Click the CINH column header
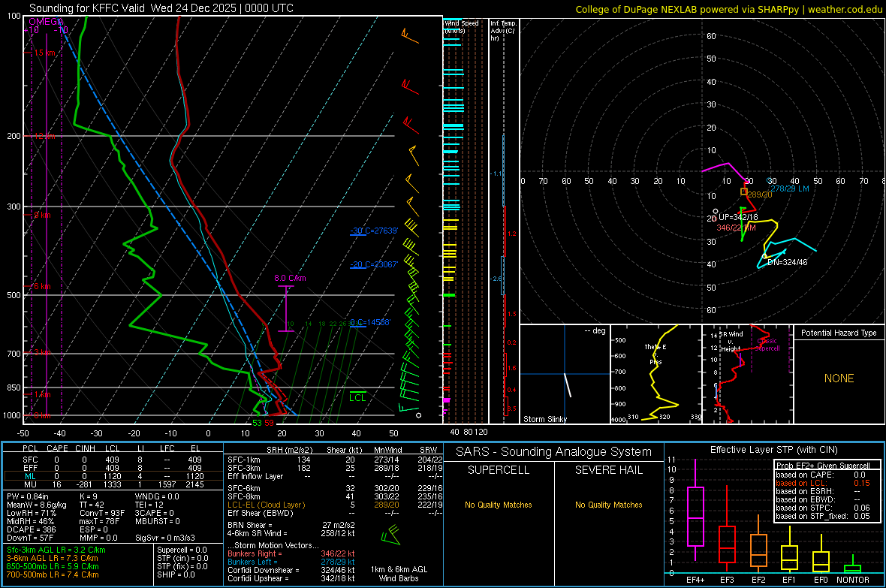 click(x=86, y=448)
